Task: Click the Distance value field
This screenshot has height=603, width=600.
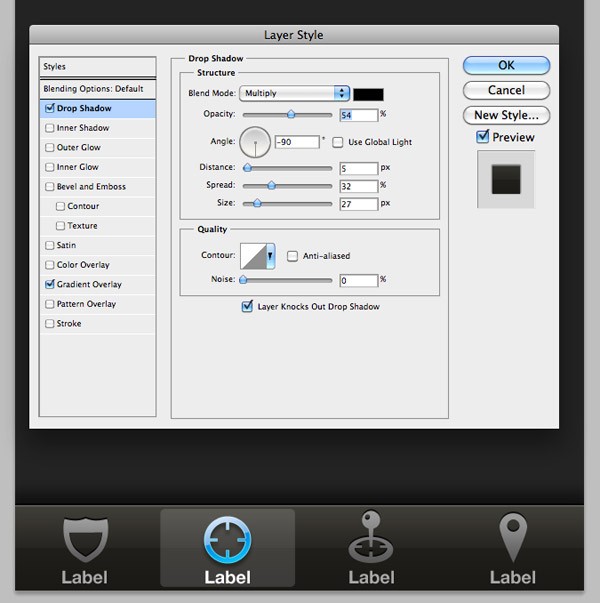Action: (x=359, y=168)
